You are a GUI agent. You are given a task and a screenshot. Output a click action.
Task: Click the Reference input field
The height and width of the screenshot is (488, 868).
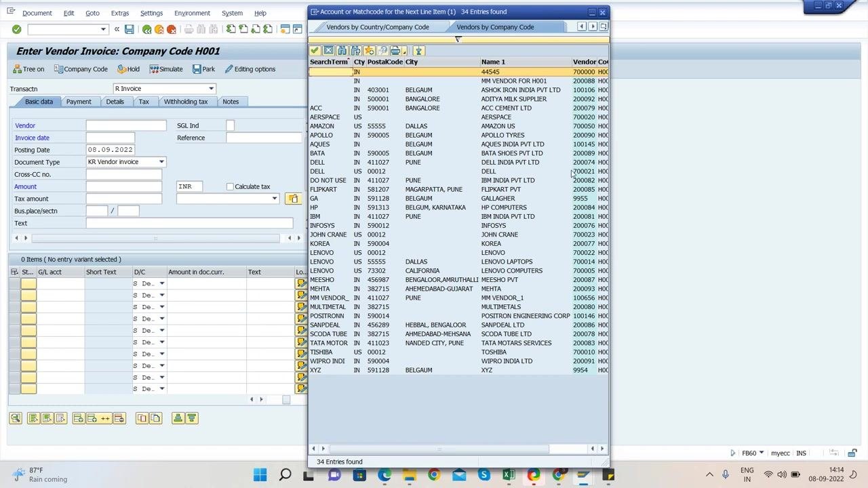(x=264, y=138)
